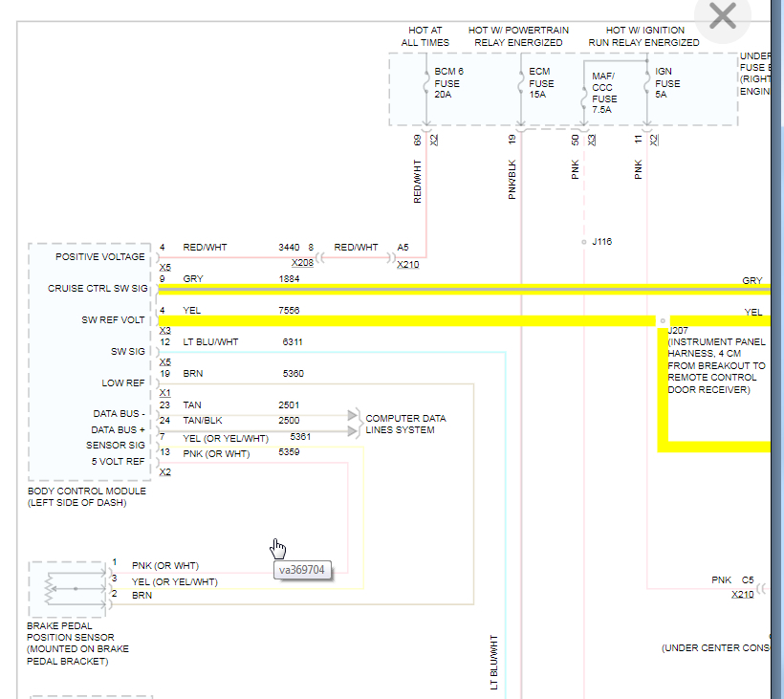
Task: Select the X1 connector label under LOW REF
Action: tap(165, 393)
